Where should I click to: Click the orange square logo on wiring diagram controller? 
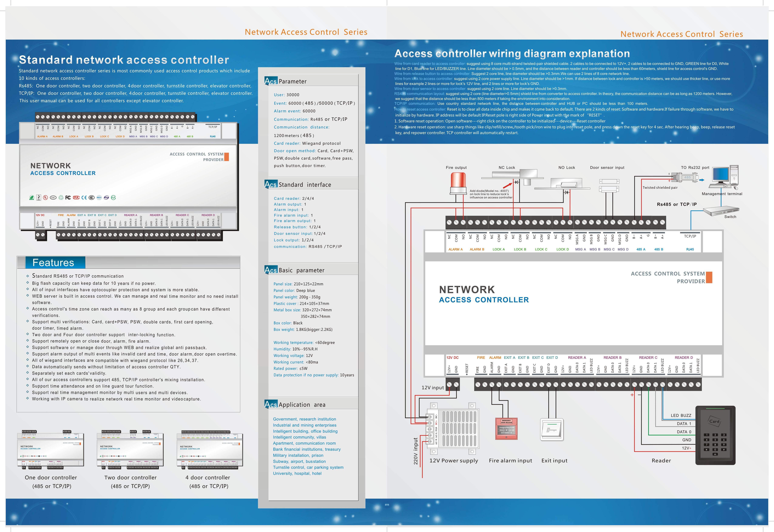coord(709,277)
